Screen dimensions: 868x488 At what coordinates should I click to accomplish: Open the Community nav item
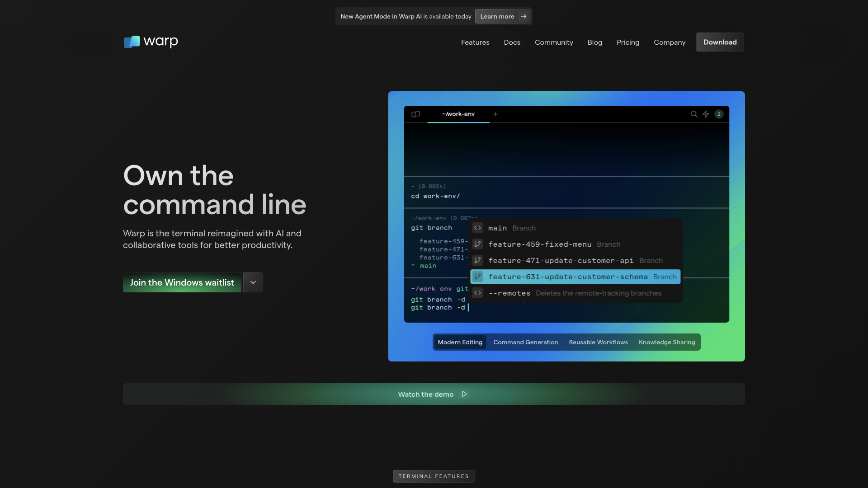pyautogui.click(x=554, y=42)
